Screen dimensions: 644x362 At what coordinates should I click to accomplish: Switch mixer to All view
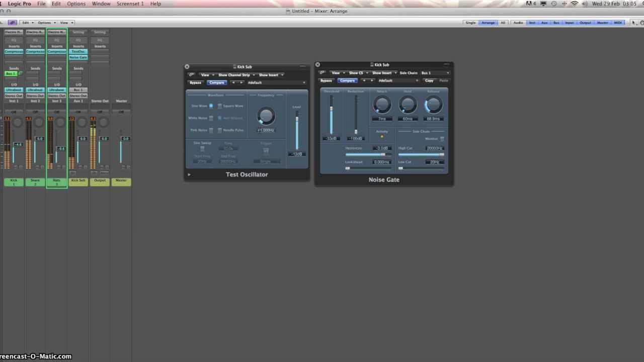pos(503,23)
